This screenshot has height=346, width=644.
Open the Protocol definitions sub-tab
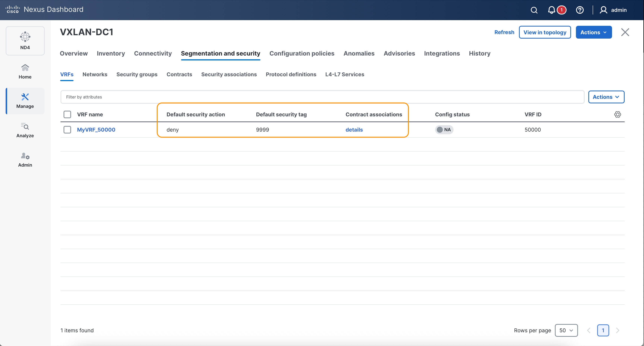[x=291, y=74]
